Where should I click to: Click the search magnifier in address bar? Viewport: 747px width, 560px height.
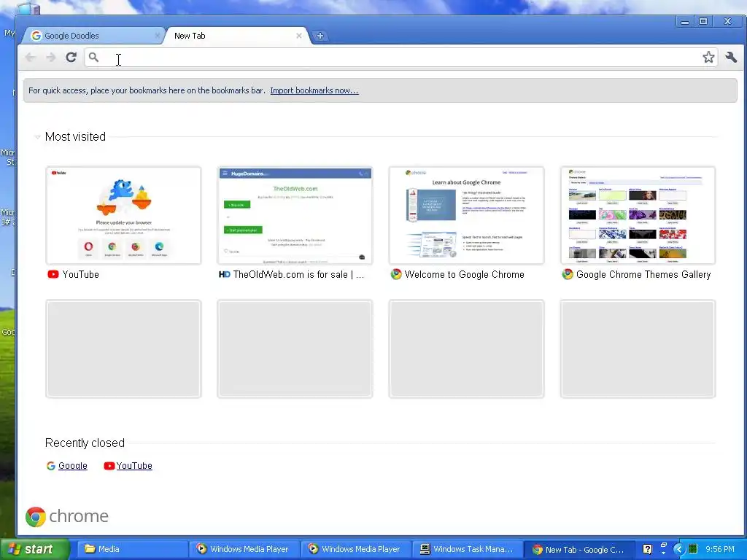[x=93, y=58]
